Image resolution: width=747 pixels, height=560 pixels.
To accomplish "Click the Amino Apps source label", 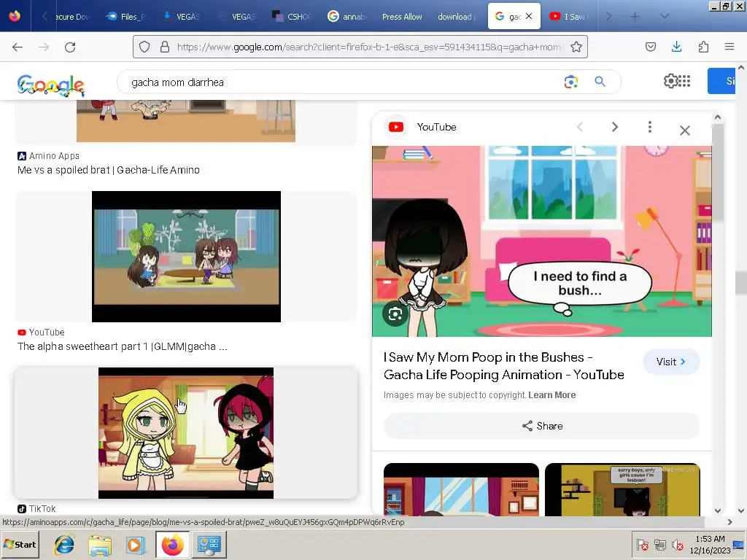I will click(x=49, y=156).
